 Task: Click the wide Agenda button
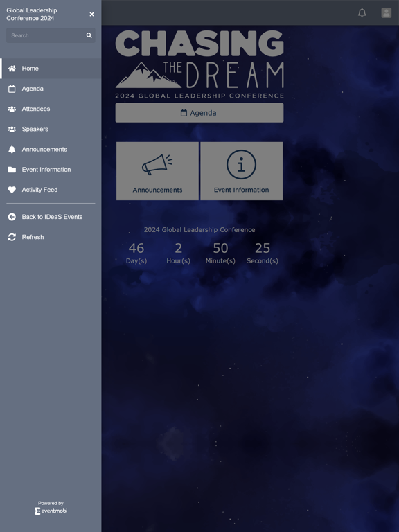click(x=199, y=113)
